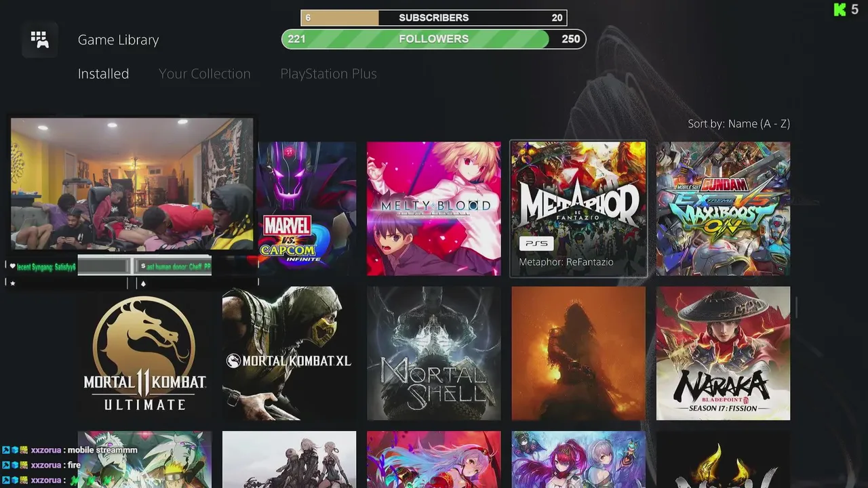Click 'Metaphor: ReFantazio' caption text
This screenshot has width=868, height=488.
(x=566, y=262)
